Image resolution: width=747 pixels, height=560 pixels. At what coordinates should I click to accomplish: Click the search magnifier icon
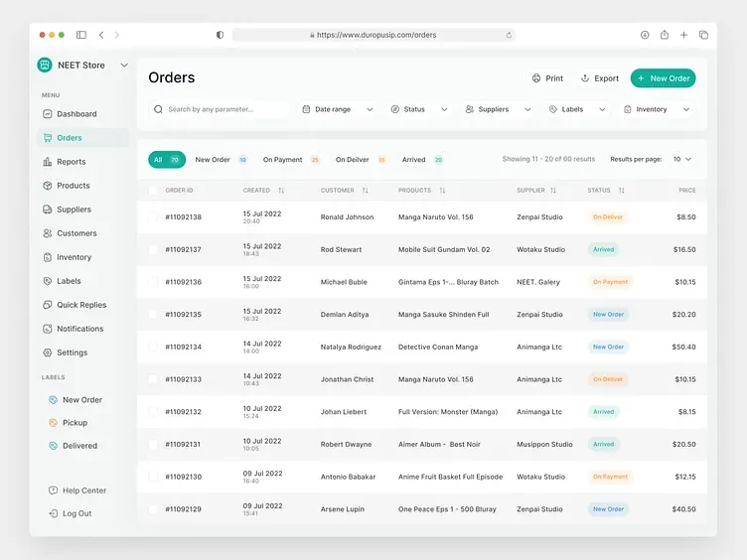pos(158,109)
